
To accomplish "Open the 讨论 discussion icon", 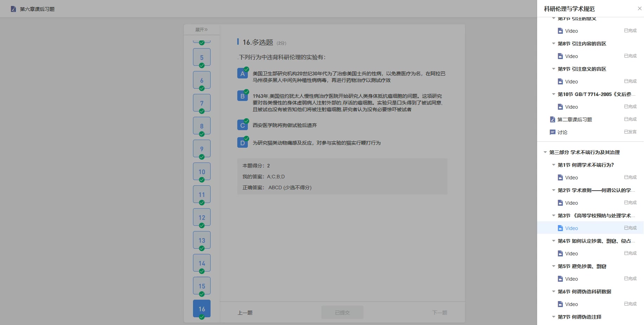I will (553, 132).
